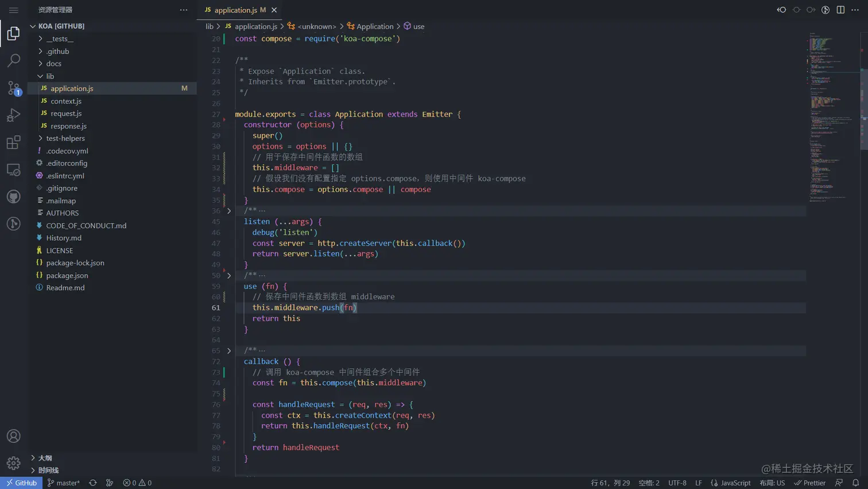The width and height of the screenshot is (868, 489).
Task: Unfold the comment block at line 36
Action: coord(229,211)
